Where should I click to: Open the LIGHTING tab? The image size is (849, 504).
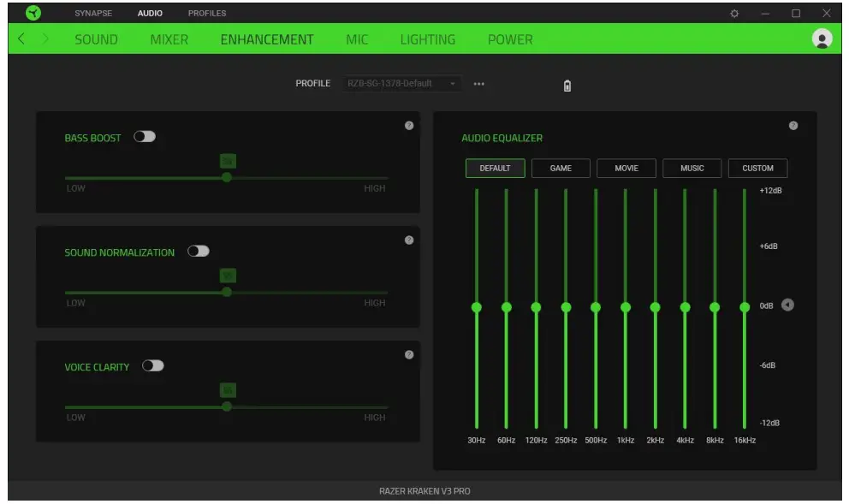click(426, 39)
